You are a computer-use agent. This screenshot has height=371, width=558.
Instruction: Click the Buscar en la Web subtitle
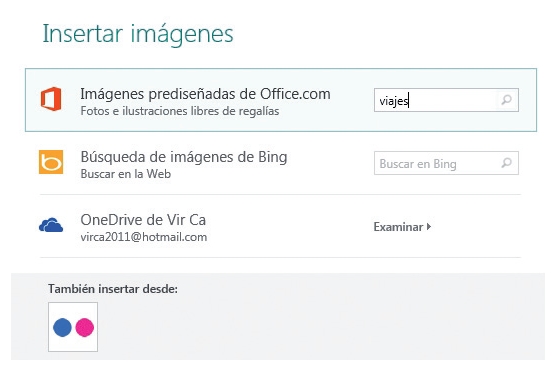(126, 174)
